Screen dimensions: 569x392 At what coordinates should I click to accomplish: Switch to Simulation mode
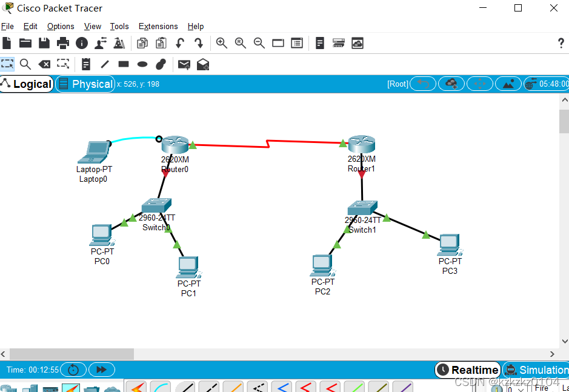coord(536,370)
